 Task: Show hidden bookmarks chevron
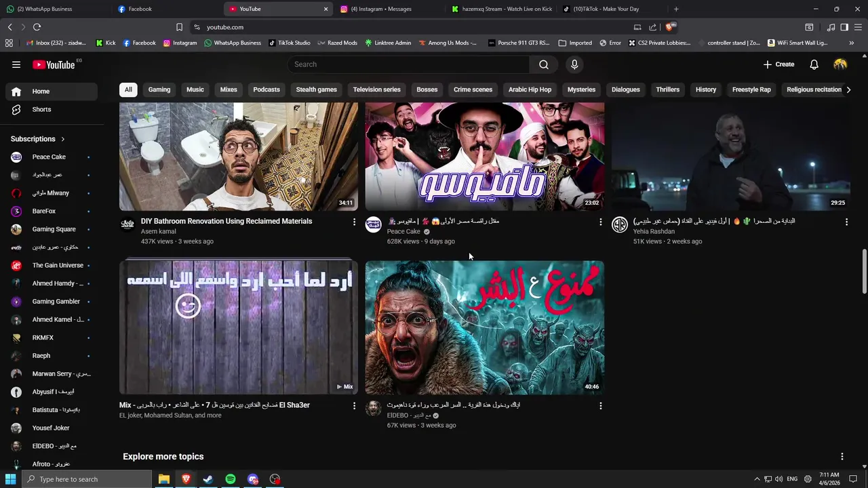click(851, 43)
